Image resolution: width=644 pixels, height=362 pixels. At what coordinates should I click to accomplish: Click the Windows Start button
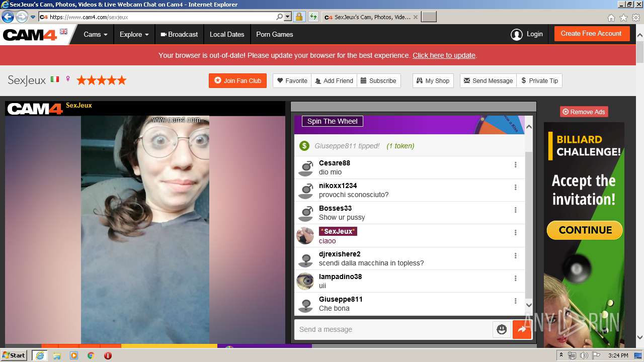[14, 355]
